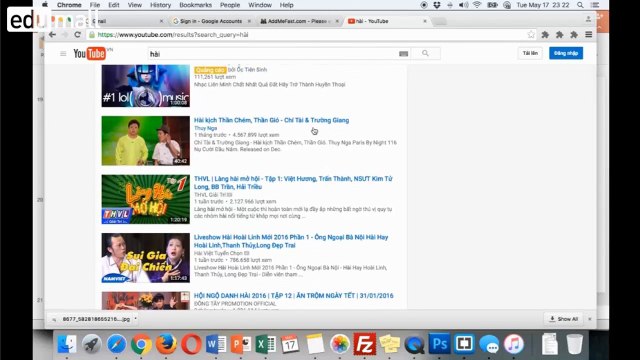The width and height of the screenshot is (640, 360).
Task: Open Liveshow Hài Hoài Linh Mới 2016 title
Action: click(x=291, y=241)
